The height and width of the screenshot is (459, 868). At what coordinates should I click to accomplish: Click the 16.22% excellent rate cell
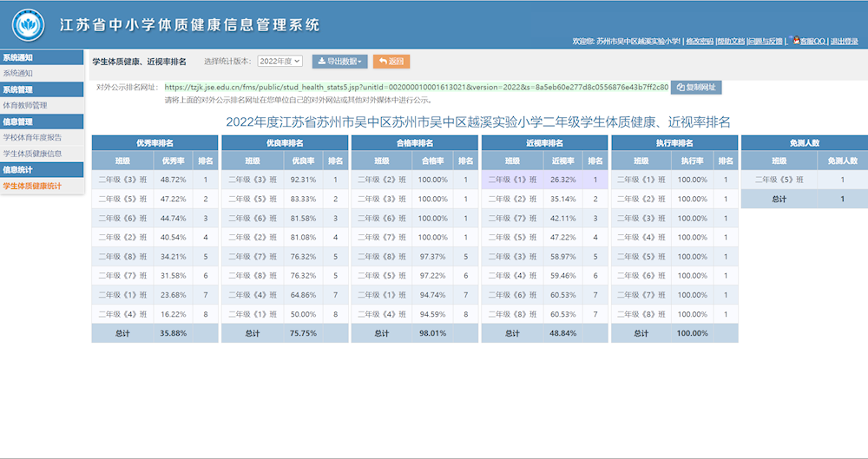174,314
